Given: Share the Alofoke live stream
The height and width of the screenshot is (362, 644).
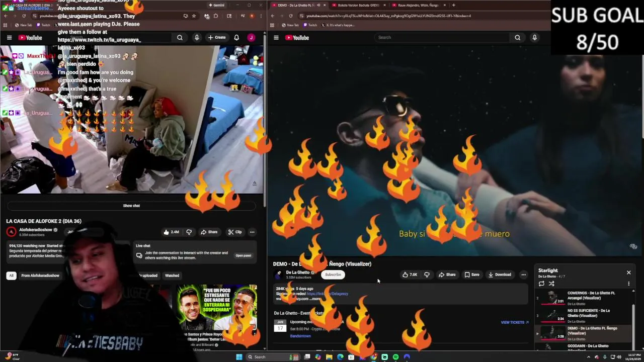Looking at the screenshot, I should point(209,232).
